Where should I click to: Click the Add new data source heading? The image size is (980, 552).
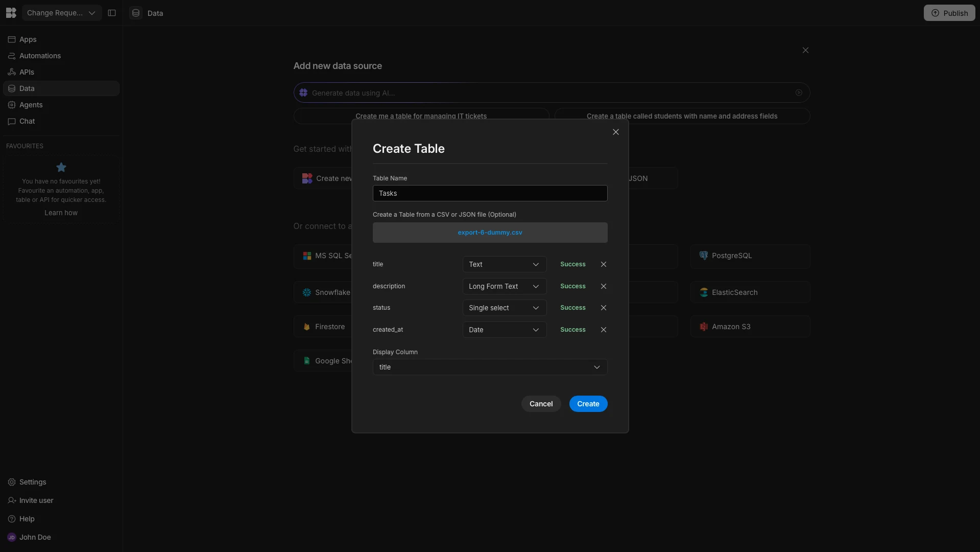click(x=338, y=66)
